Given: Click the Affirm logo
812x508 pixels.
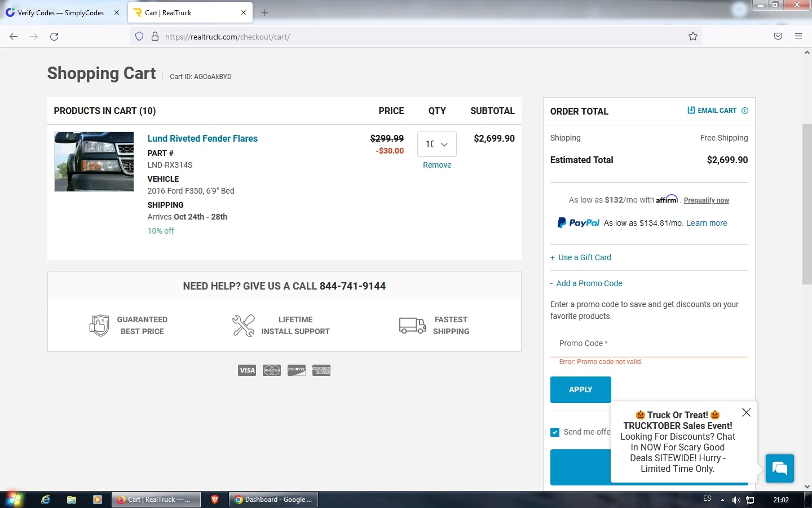Looking at the screenshot, I should click(x=667, y=199).
